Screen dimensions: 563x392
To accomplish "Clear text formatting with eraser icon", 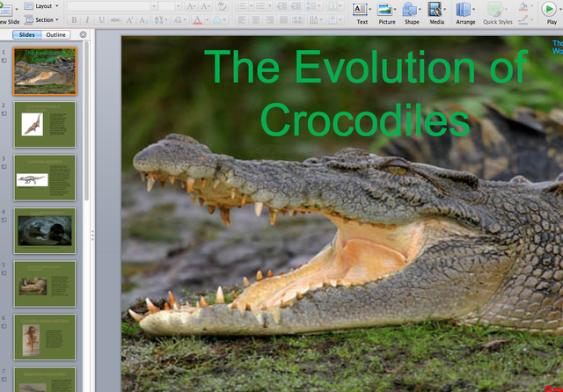I will pos(222,6).
